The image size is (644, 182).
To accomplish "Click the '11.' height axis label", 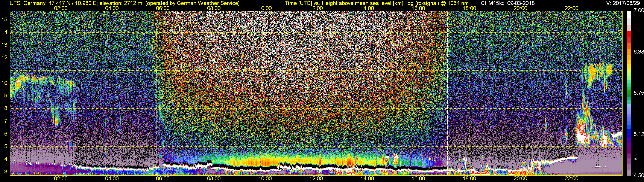I will [x=5, y=71].
